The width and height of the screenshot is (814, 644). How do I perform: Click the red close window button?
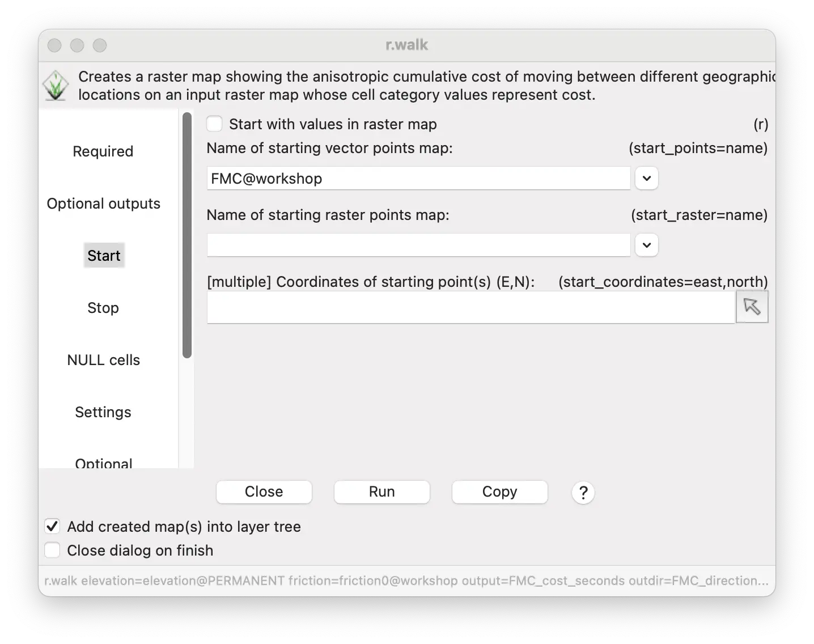[x=54, y=45]
